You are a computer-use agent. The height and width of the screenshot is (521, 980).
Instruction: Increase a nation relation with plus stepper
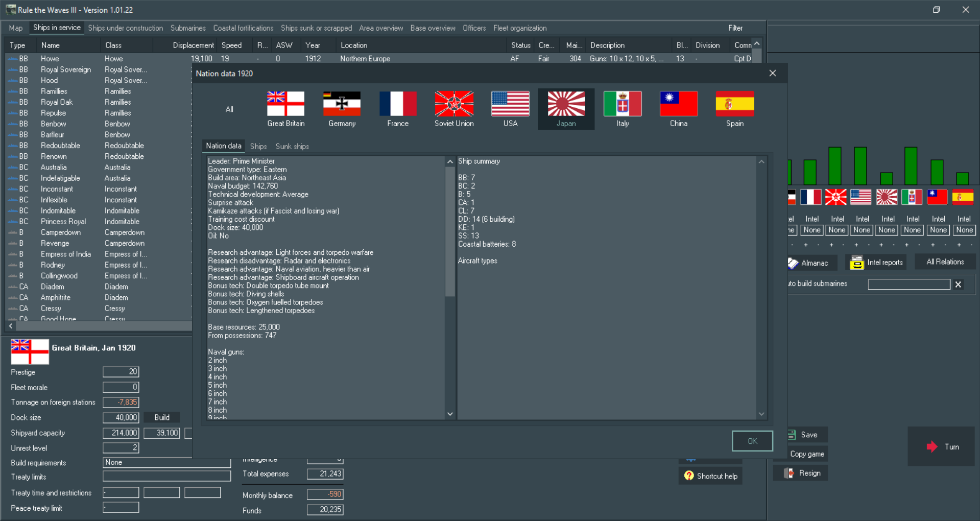coord(806,245)
